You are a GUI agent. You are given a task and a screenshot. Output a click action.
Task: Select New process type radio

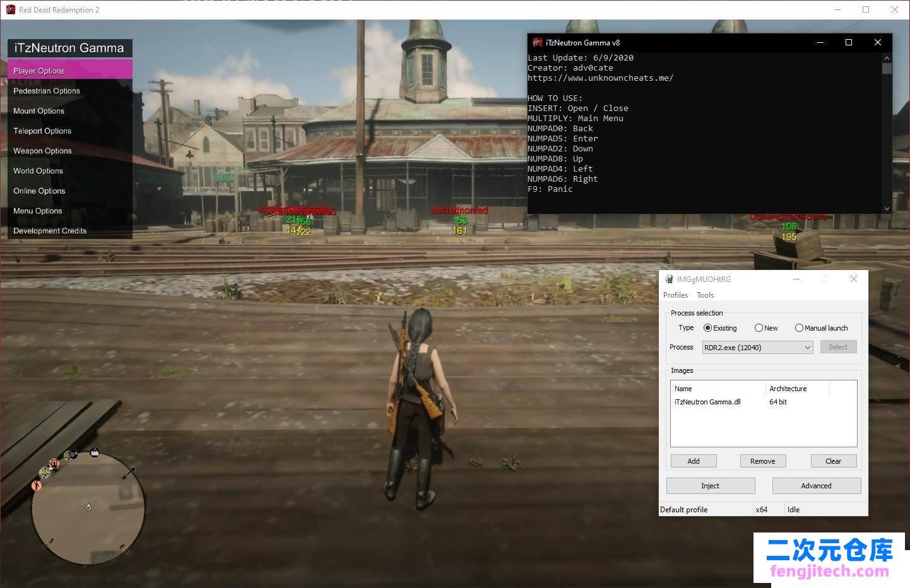coord(766,328)
